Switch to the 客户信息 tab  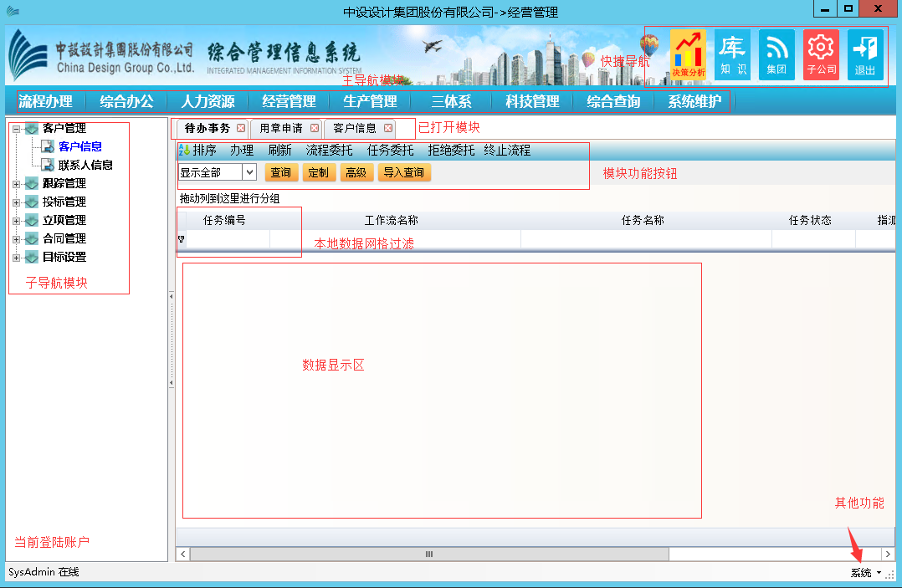pyautogui.click(x=355, y=129)
